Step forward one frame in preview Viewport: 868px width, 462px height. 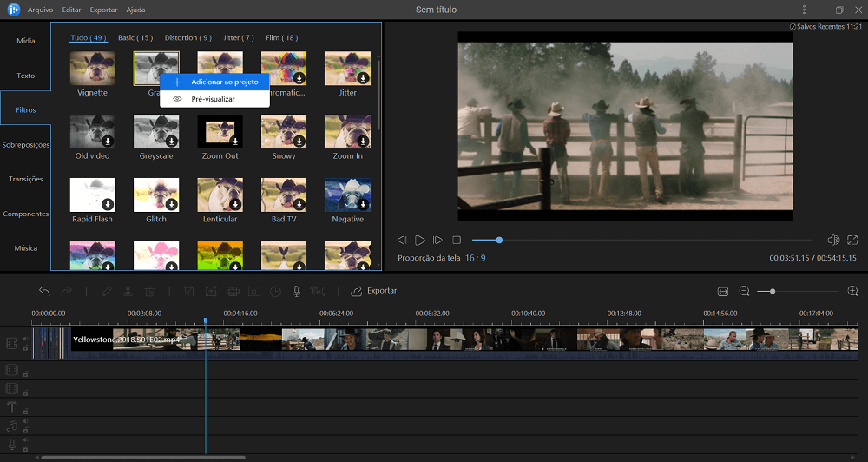[437, 240]
